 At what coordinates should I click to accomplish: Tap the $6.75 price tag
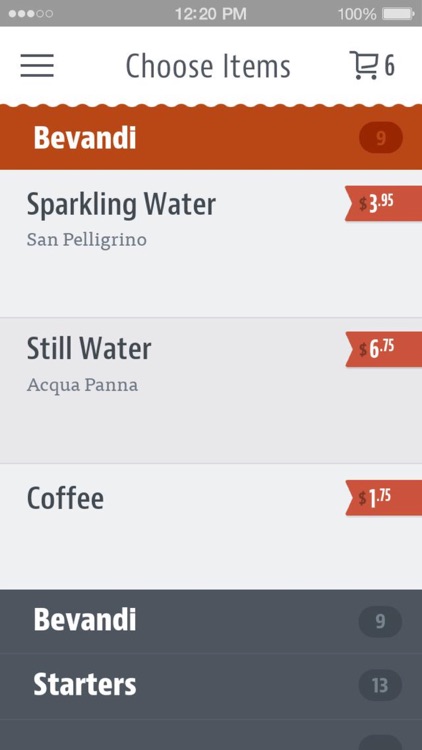(383, 349)
